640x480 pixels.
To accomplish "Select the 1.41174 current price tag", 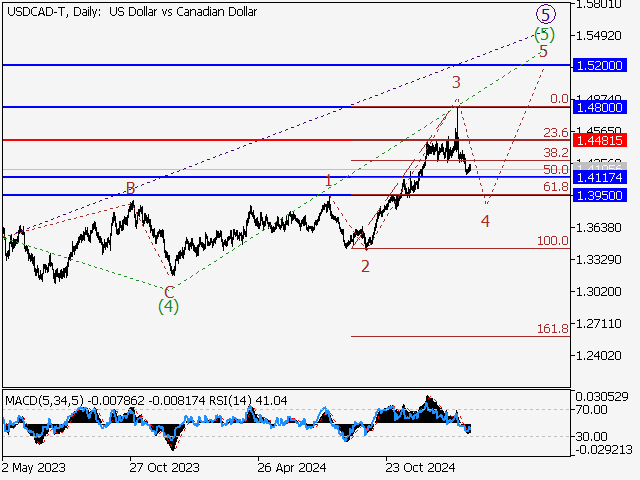I will tap(598, 177).
